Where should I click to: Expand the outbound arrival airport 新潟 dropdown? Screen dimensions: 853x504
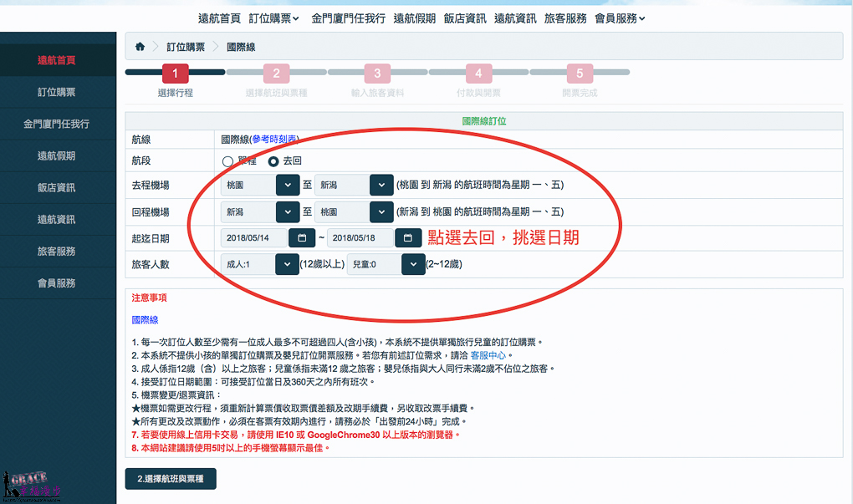(x=381, y=185)
